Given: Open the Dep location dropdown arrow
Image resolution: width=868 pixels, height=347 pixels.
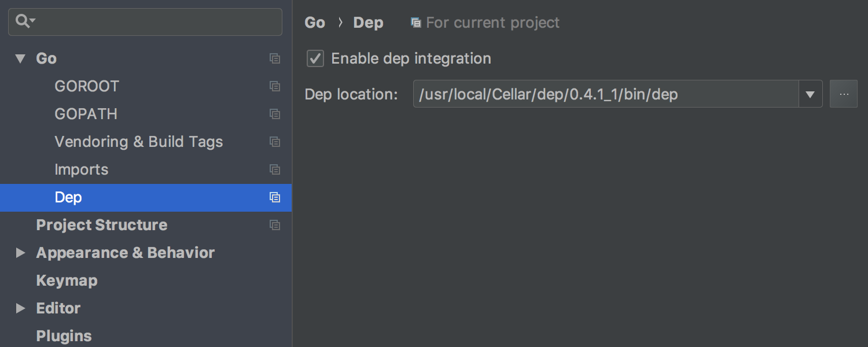Looking at the screenshot, I should point(811,94).
